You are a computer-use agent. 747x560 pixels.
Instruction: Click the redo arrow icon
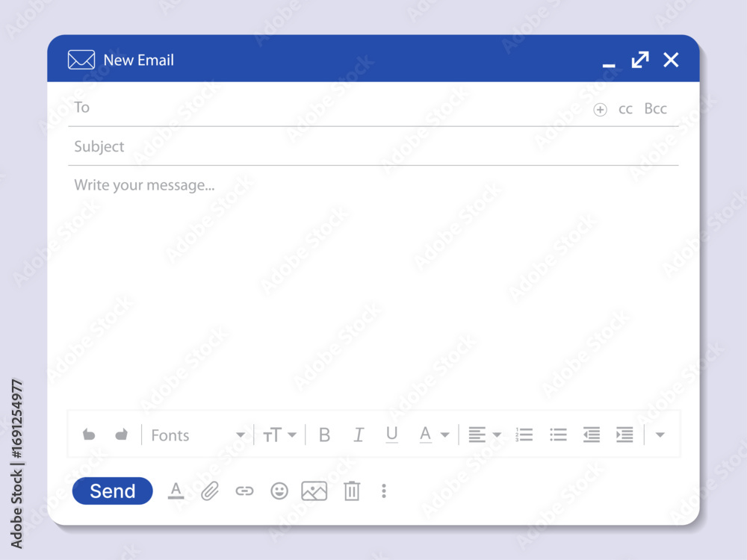122,435
